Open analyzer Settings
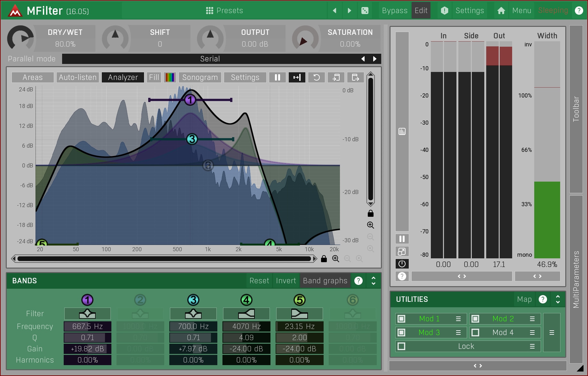This screenshot has height=376, width=588. pos(245,77)
